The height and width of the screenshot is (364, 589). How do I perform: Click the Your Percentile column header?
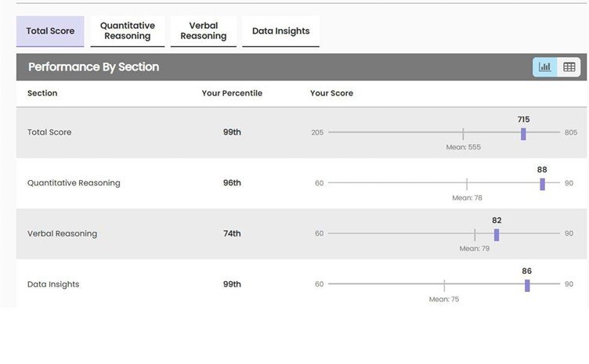232,93
